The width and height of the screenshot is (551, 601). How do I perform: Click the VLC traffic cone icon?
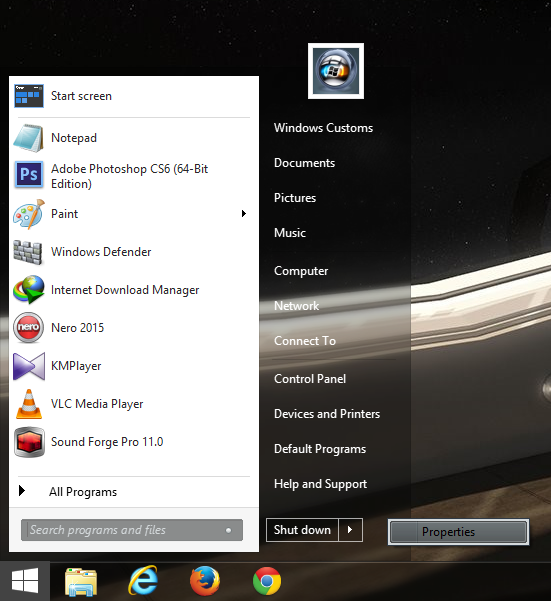[x=29, y=404]
